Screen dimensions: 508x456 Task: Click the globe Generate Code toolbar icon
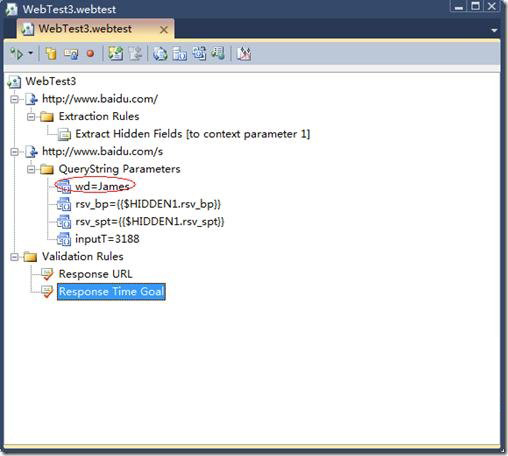pos(160,54)
